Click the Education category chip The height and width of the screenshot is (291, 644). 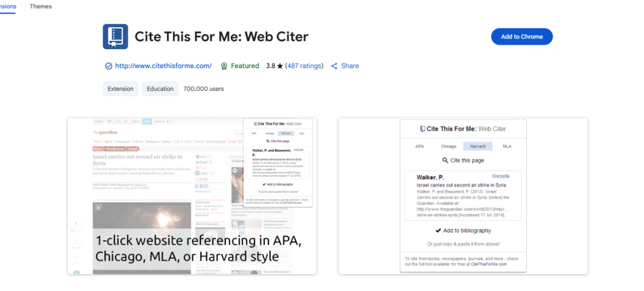coord(160,89)
